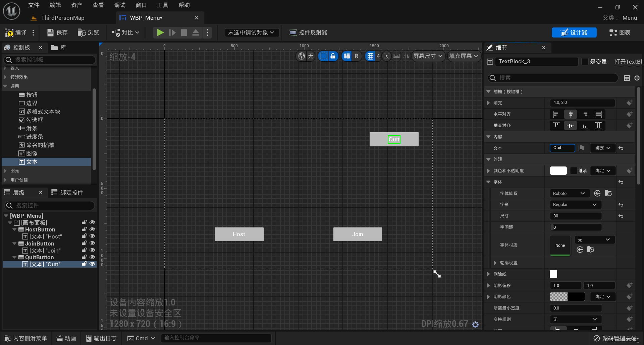Switch to Graph mode

[x=620, y=32]
